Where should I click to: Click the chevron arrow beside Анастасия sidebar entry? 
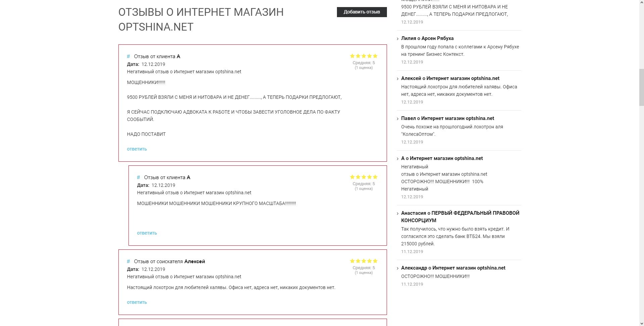(x=398, y=213)
